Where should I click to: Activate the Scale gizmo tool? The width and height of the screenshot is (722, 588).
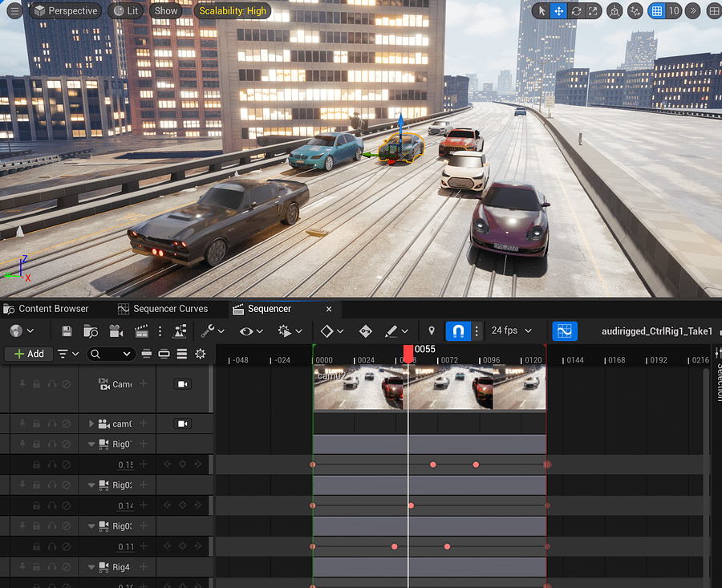pyautogui.click(x=593, y=10)
